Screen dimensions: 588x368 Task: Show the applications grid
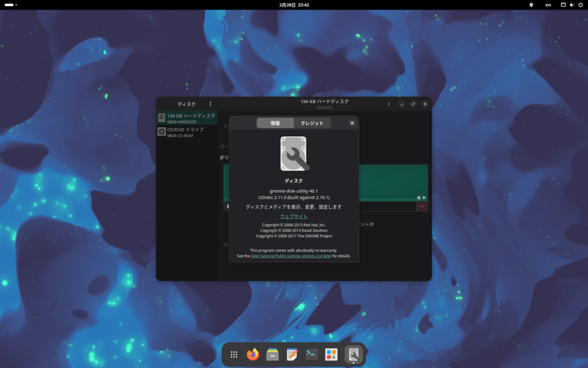pos(234,355)
